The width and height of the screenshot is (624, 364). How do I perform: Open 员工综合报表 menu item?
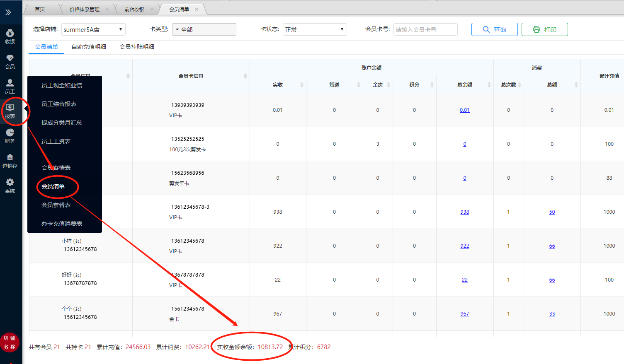[x=59, y=104]
